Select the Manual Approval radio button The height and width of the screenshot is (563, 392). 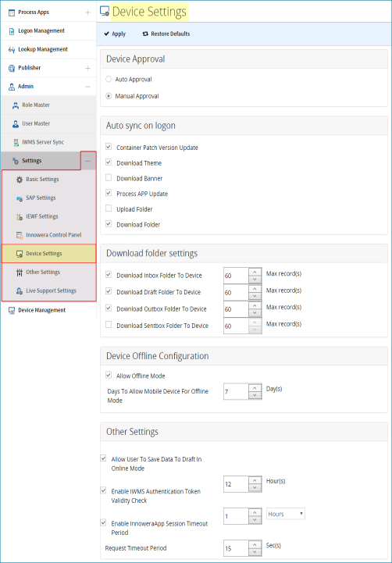pos(109,96)
